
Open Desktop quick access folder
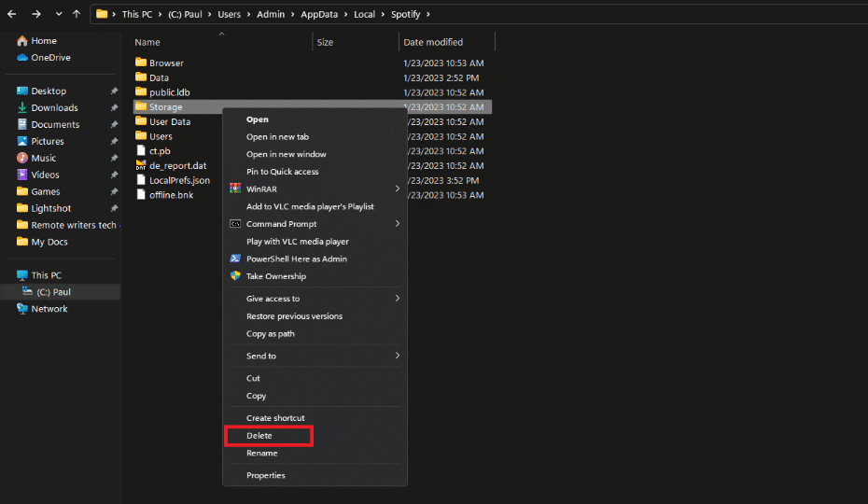click(41, 91)
